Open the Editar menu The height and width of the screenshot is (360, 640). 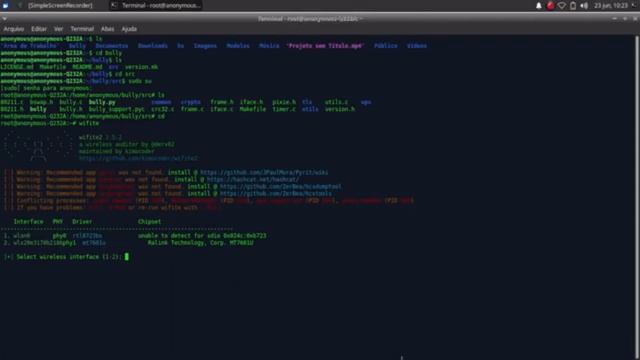pos(39,29)
